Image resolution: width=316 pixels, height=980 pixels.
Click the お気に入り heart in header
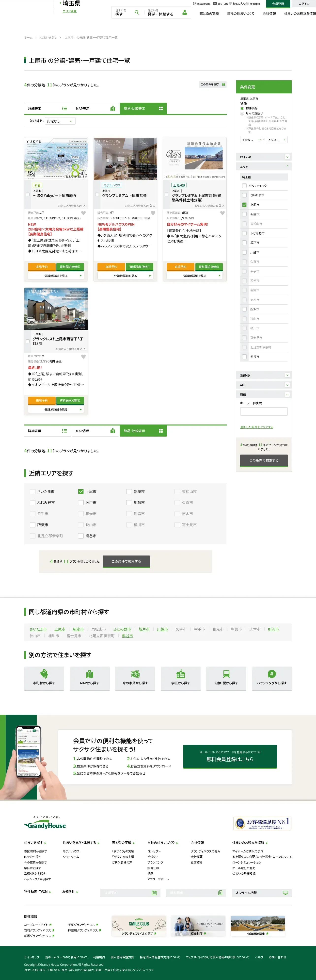click(230, 4)
